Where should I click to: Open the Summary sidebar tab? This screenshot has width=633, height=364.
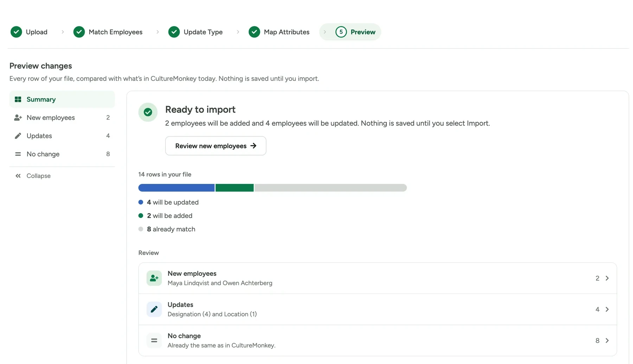click(x=62, y=100)
